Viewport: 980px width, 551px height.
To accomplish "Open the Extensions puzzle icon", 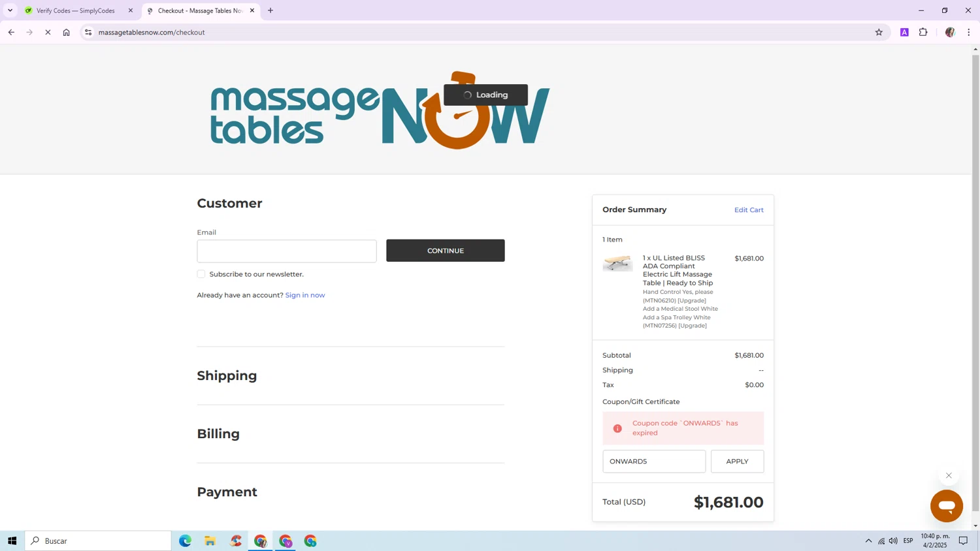I will tap(923, 32).
